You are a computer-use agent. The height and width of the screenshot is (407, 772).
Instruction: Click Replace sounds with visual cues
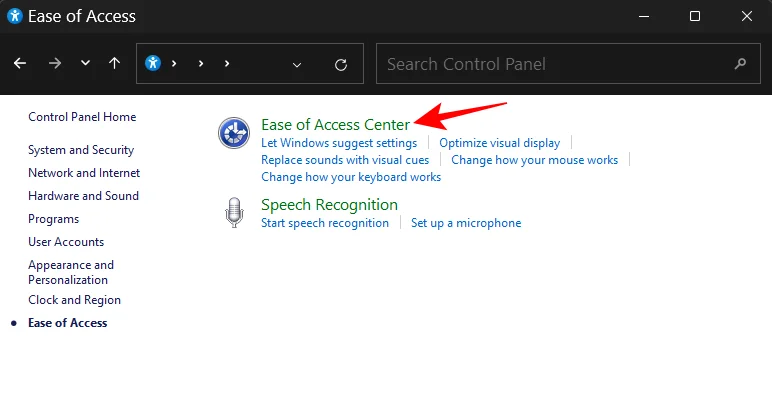click(345, 160)
